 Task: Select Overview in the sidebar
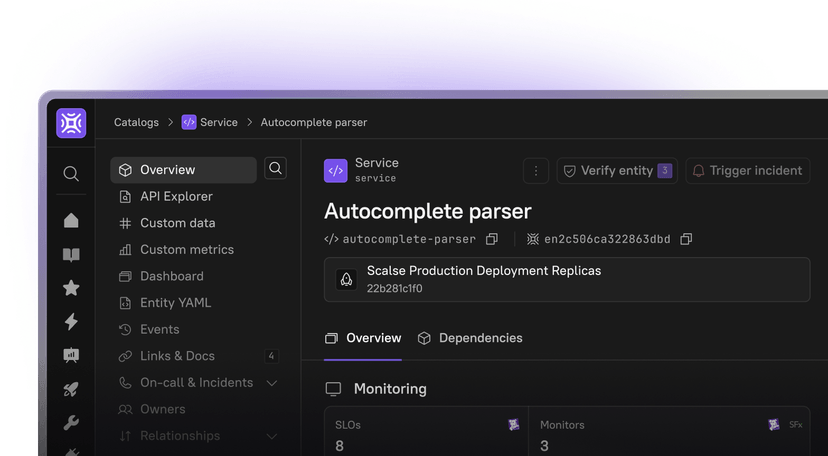pos(184,170)
